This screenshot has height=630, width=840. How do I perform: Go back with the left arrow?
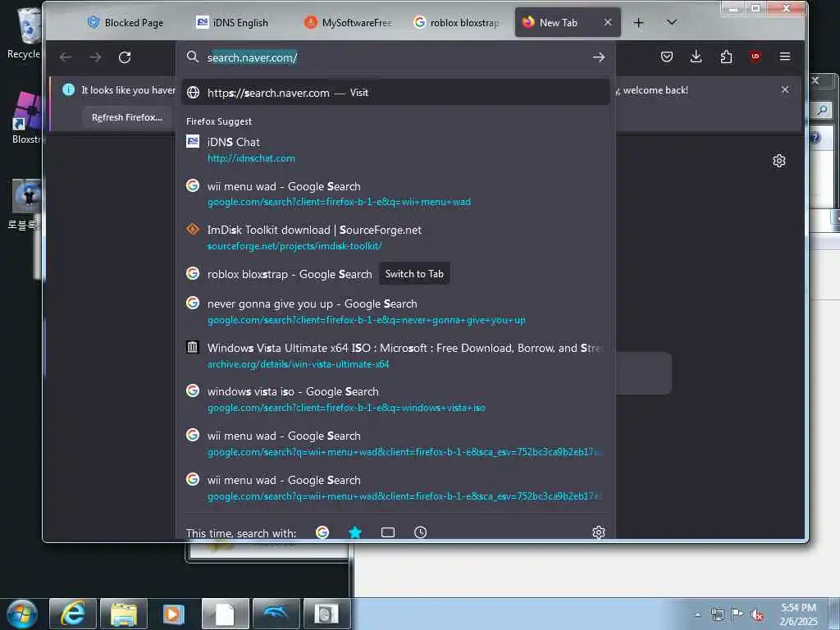pyautogui.click(x=66, y=57)
